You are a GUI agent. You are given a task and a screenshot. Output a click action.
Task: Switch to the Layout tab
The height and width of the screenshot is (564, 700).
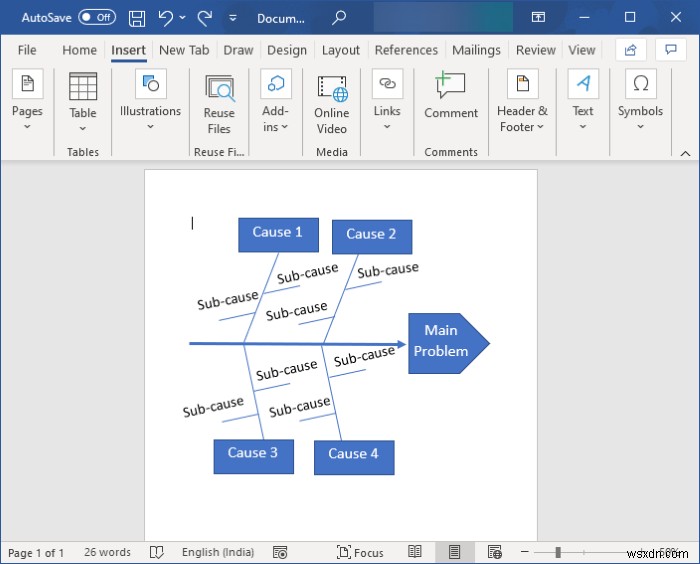[341, 50]
